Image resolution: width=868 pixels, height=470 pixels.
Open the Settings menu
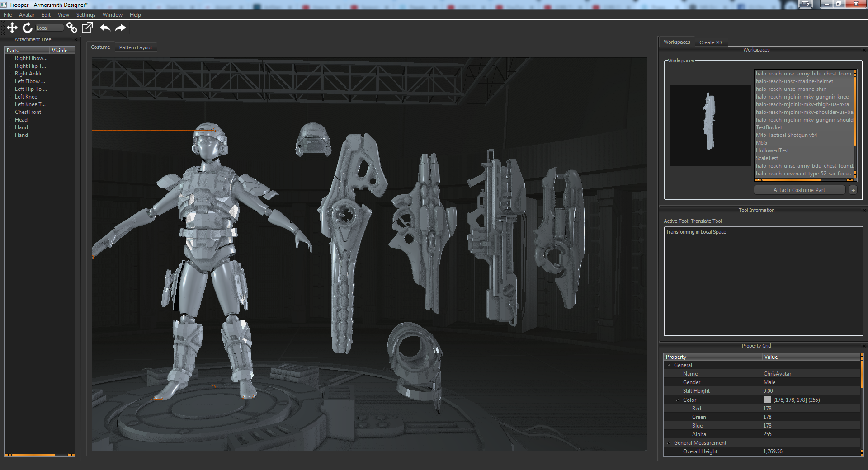coord(86,15)
